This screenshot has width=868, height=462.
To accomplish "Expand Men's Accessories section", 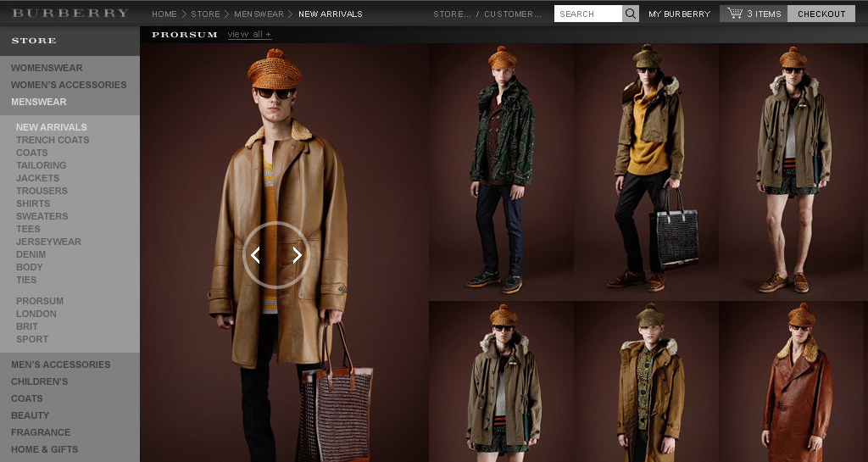I will [60, 365].
